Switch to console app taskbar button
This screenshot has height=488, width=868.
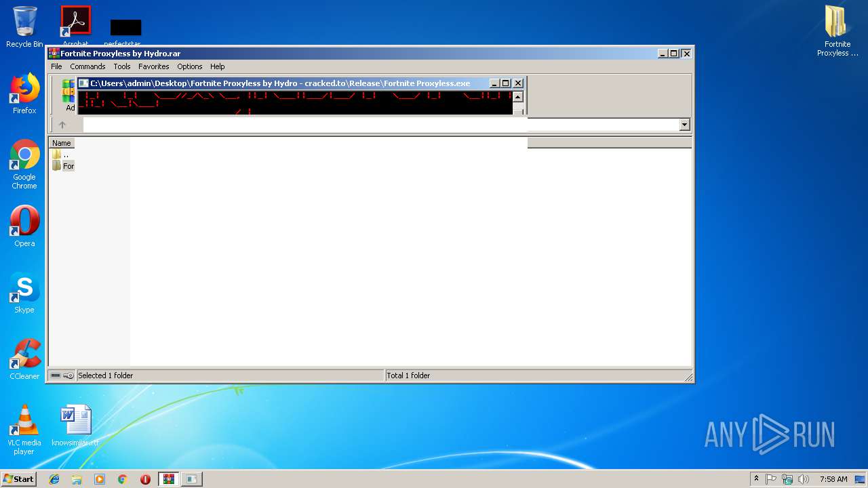click(192, 479)
